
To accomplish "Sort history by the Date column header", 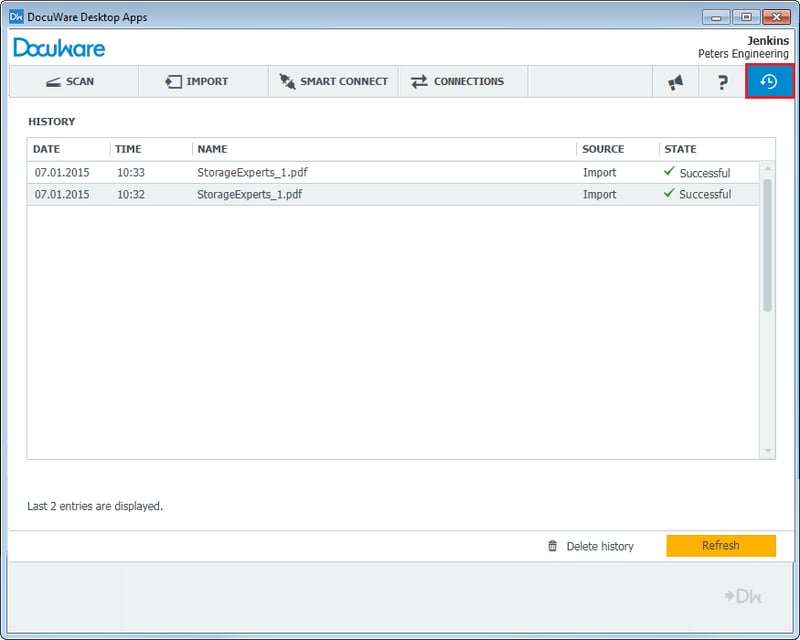I will click(x=47, y=149).
